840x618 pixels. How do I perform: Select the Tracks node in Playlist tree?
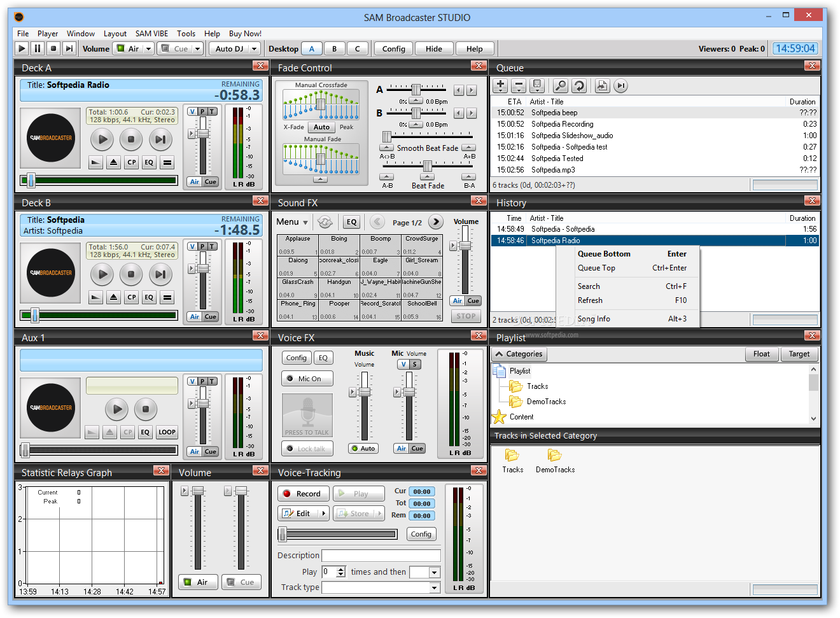(537, 386)
